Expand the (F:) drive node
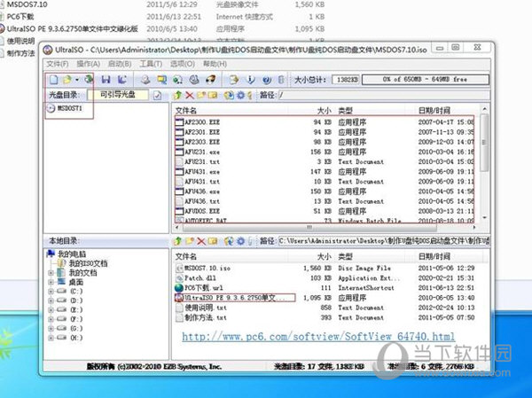 click(x=51, y=319)
